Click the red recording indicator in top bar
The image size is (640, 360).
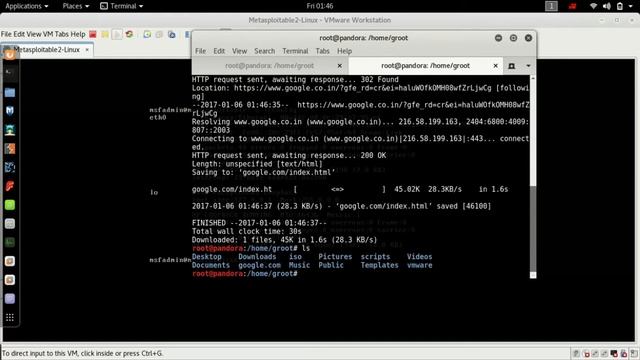[x=573, y=6]
